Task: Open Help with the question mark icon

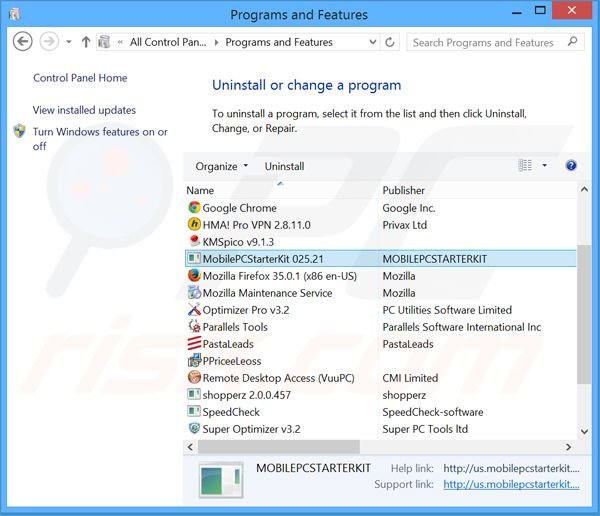Action: (x=571, y=165)
